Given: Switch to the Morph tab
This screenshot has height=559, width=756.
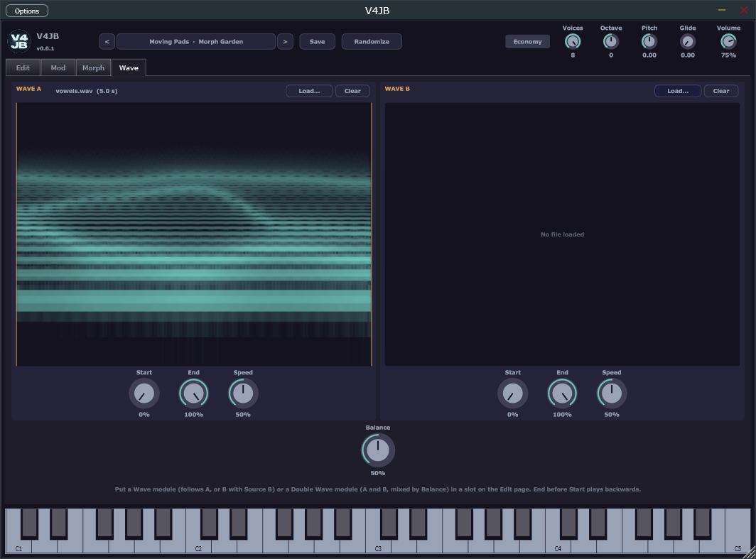Looking at the screenshot, I should click(x=94, y=67).
